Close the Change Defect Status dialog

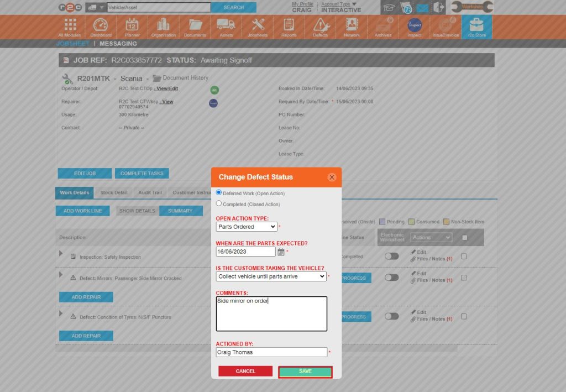point(332,177)
